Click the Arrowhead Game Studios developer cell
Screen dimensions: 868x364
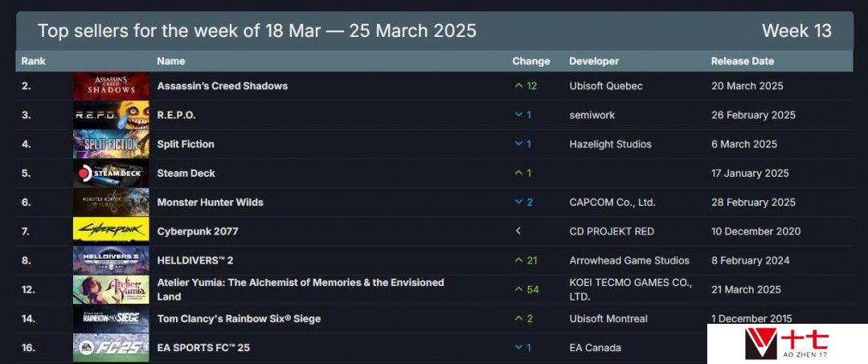pyautogui.click(x=629, y=260)
